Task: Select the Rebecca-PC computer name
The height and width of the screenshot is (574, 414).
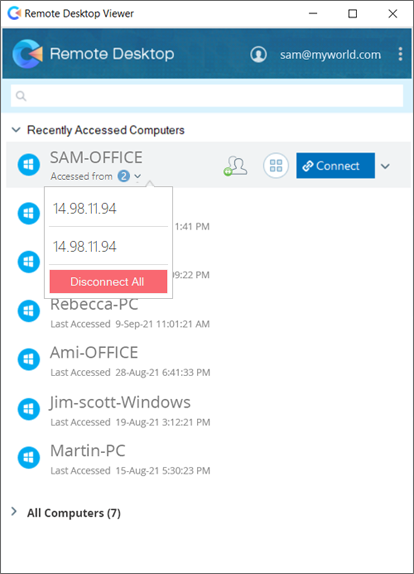Action: pos(94,305)
